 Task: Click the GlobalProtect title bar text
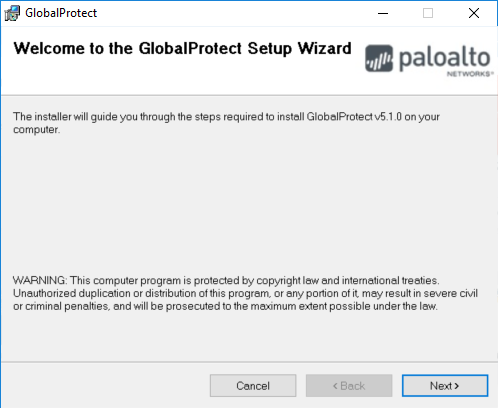[61, 13]
